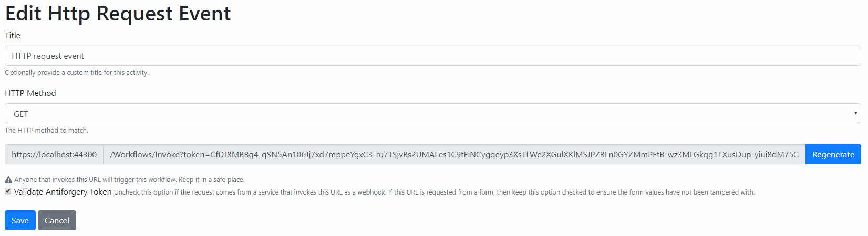Open the HTTP Method dropdown showing GET
Image resolution: width=868 pixels, height=236 pixels.
click(x=433, y=113)
